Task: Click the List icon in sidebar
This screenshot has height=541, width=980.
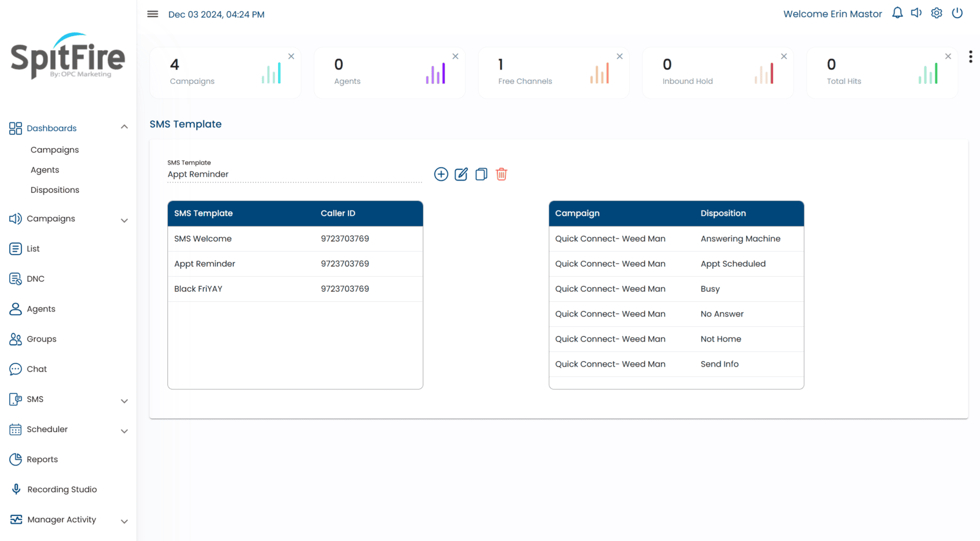Action: pyautogui.click(x=15, y=248)
